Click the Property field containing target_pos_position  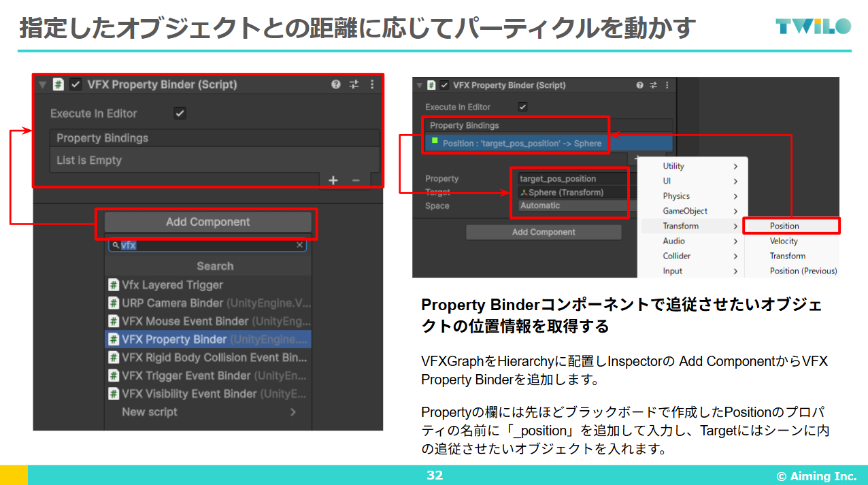point(571,179)
